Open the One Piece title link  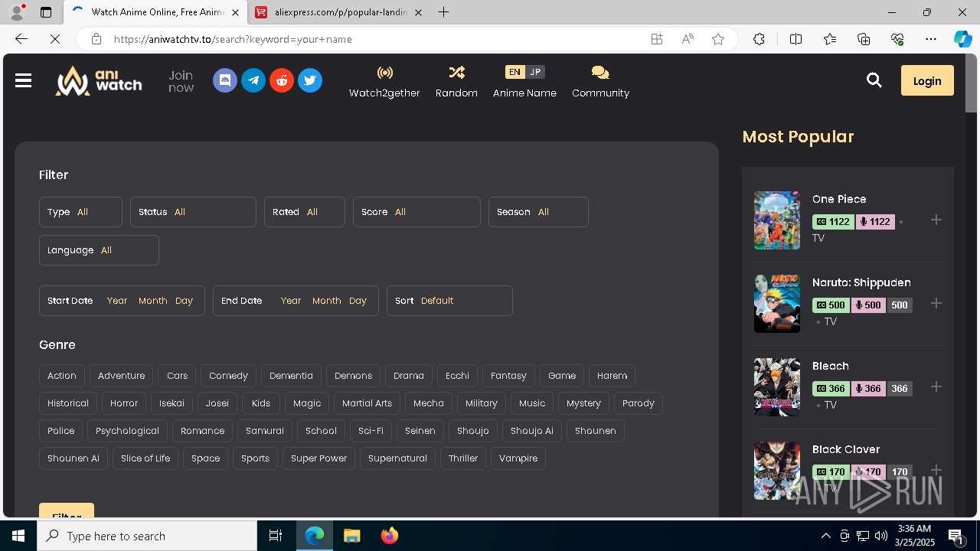pos(839,199)
